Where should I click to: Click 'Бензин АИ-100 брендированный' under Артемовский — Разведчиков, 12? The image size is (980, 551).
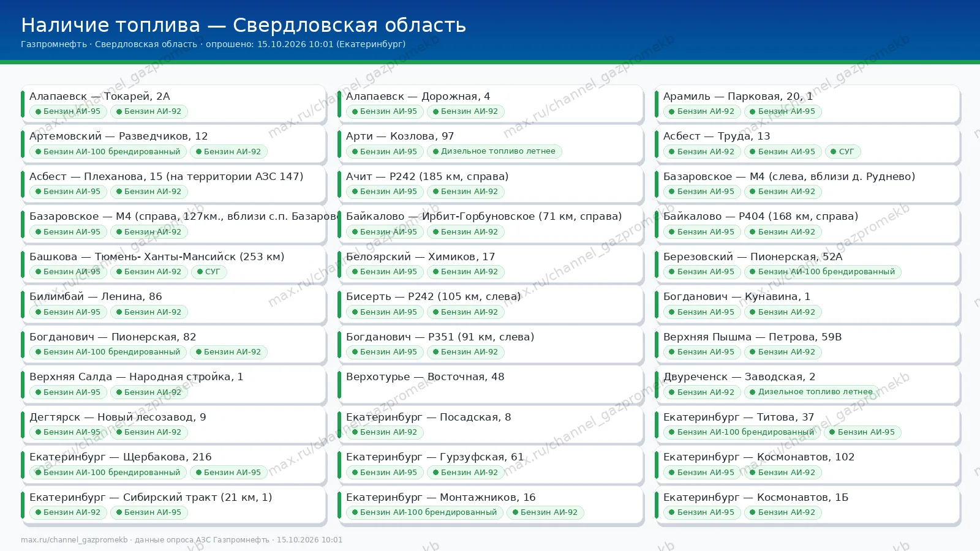point(108,152)
